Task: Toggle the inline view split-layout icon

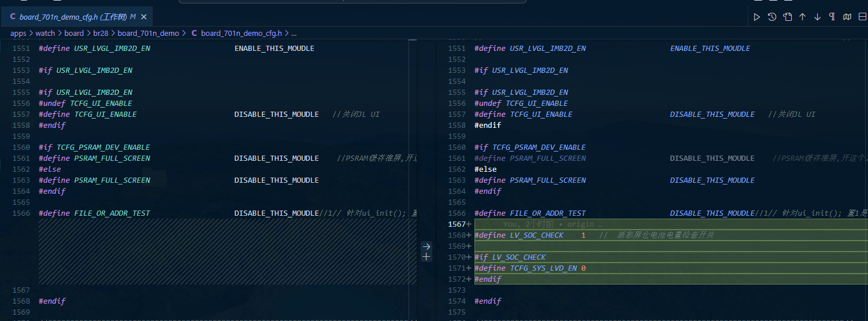Action: click(862, 17)
